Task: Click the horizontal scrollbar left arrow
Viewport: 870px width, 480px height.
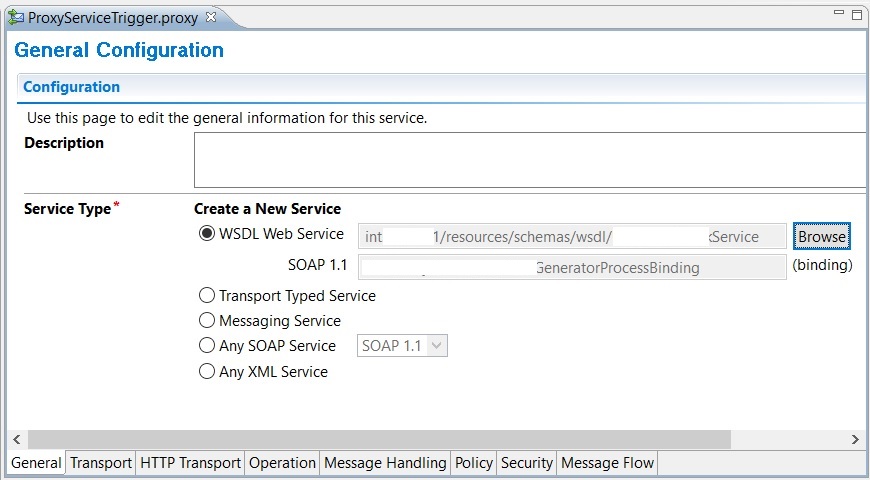Action: (x=17, y=439)
